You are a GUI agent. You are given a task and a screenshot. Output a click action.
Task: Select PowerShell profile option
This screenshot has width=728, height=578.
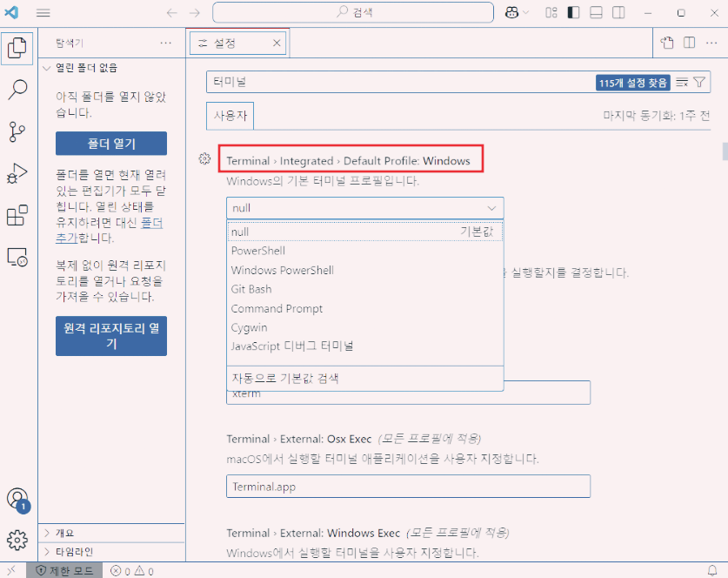(365, 251)
